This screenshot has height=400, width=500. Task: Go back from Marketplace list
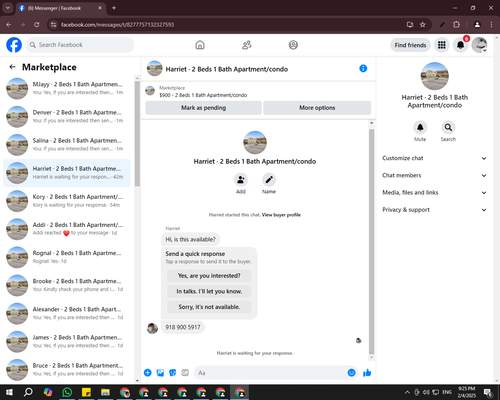pyautogui.click(x=12, y=67)
